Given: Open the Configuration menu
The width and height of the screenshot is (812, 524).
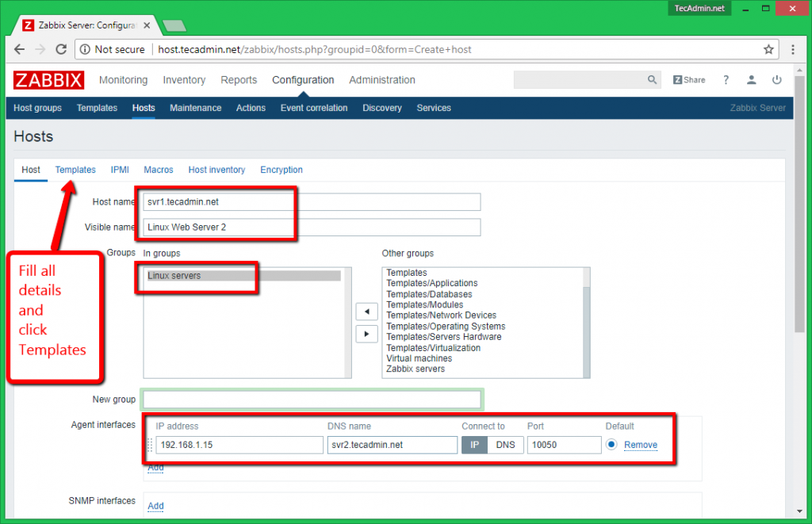Looking at the screenshot, I should [x=303, y=80].
